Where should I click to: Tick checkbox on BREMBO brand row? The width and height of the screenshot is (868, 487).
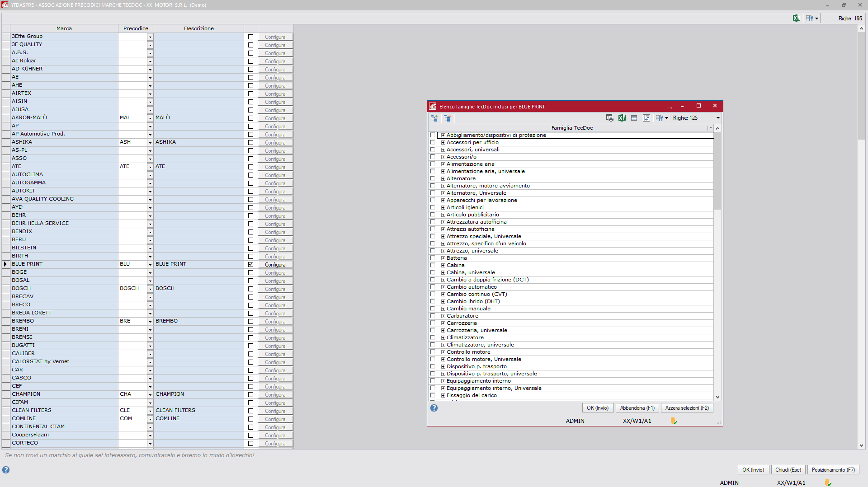tap(250, 321)
